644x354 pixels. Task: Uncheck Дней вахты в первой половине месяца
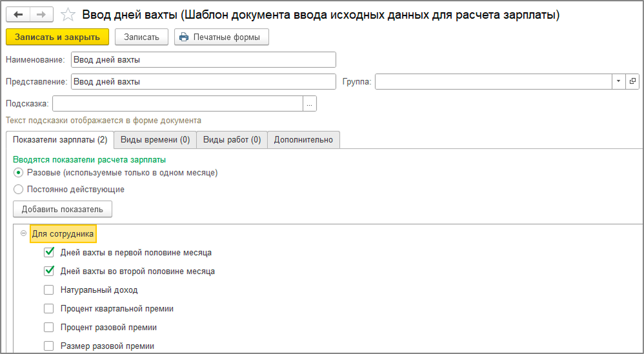coord(49,252)
